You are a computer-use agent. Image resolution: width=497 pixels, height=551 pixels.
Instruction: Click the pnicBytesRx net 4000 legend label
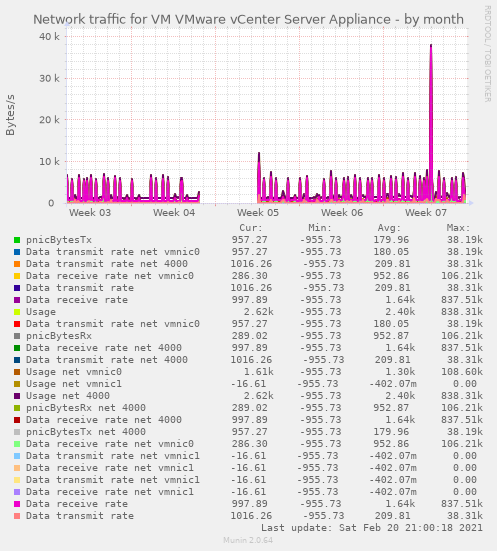click(x=86, y=408)
